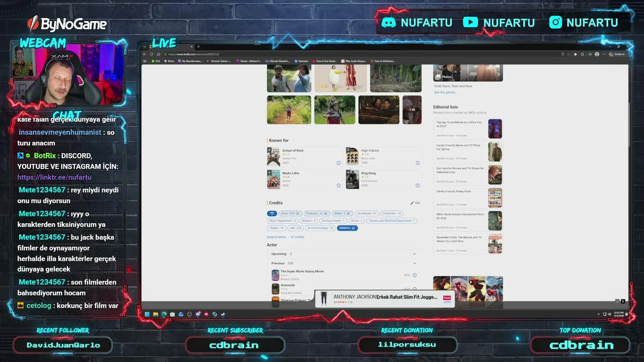Screen dimensions: 644x362
Task: Toggle the Composer credits filter
Action: coord(391,214)
